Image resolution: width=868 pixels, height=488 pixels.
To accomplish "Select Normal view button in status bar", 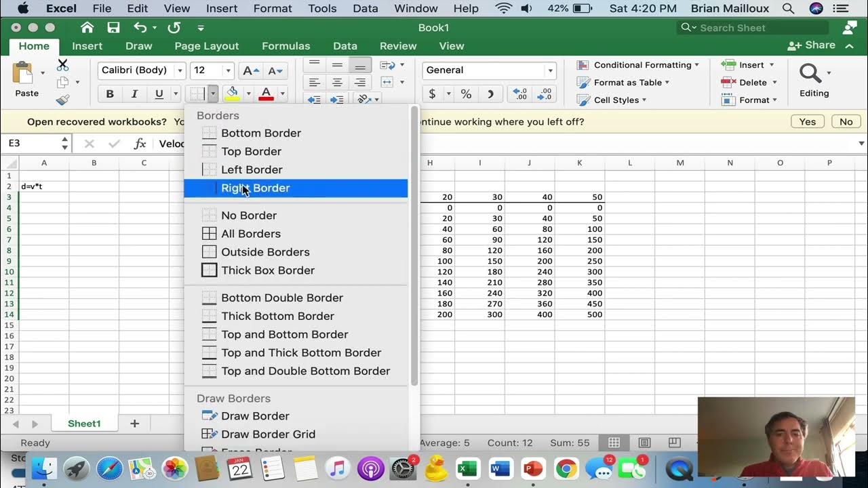I will 614,443.
